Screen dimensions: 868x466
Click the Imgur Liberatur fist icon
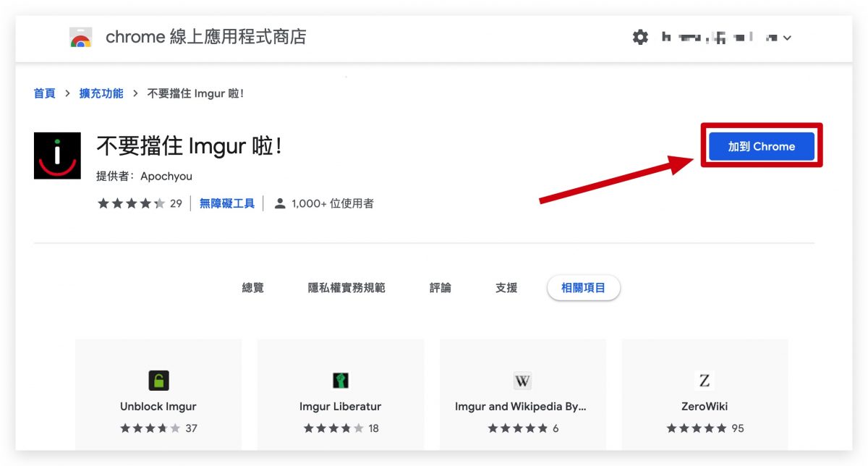[x=341, y=380]
